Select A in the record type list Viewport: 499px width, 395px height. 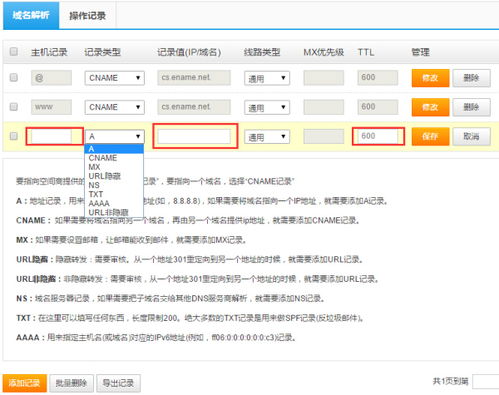pyautogui.click(x=114, y=149)
